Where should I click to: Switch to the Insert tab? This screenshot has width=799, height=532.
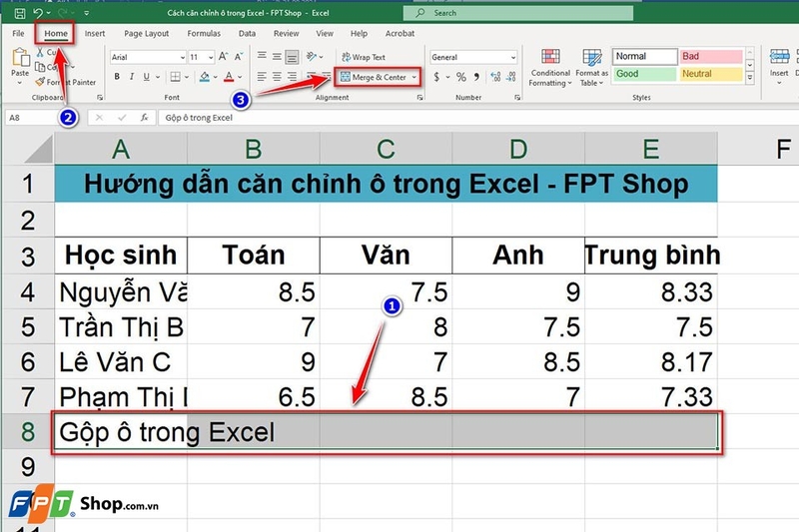(x=95, y=34)
